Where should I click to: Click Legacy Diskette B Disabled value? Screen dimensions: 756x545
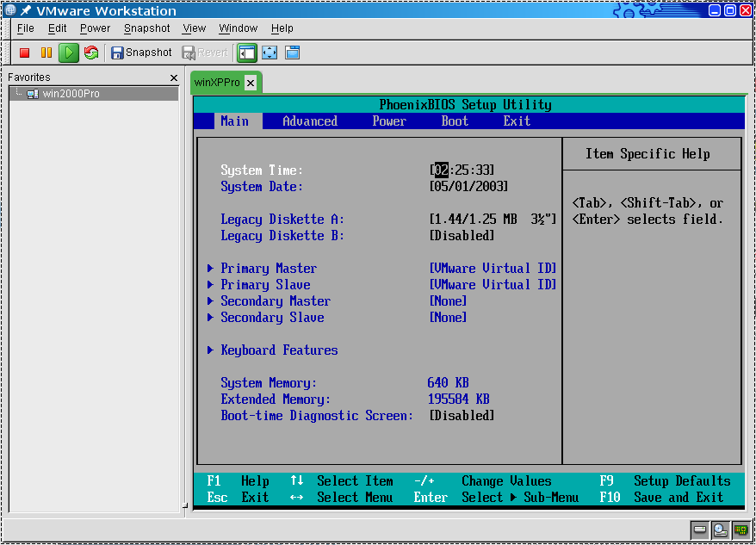[x=462, y=235]
